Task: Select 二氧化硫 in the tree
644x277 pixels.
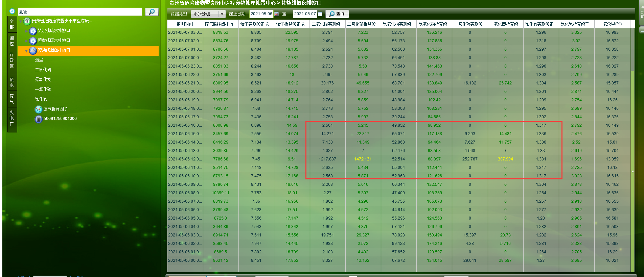Action: pyautogui.click(x=43, y=70)
